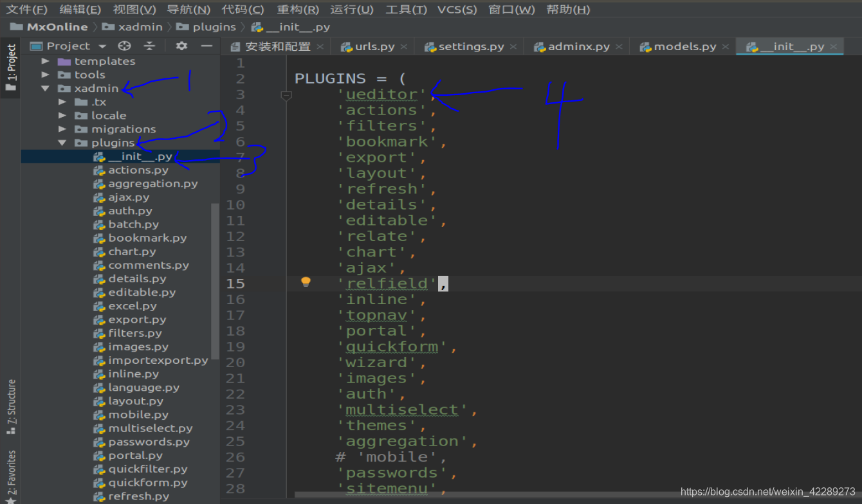Click the 1: Project tool window button
This screenshot has width=862, height=504.
(10, 65)
